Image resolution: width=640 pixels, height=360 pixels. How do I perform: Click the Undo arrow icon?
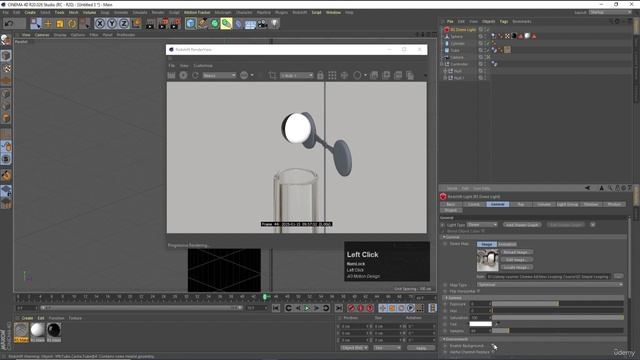tap(9, 23)
